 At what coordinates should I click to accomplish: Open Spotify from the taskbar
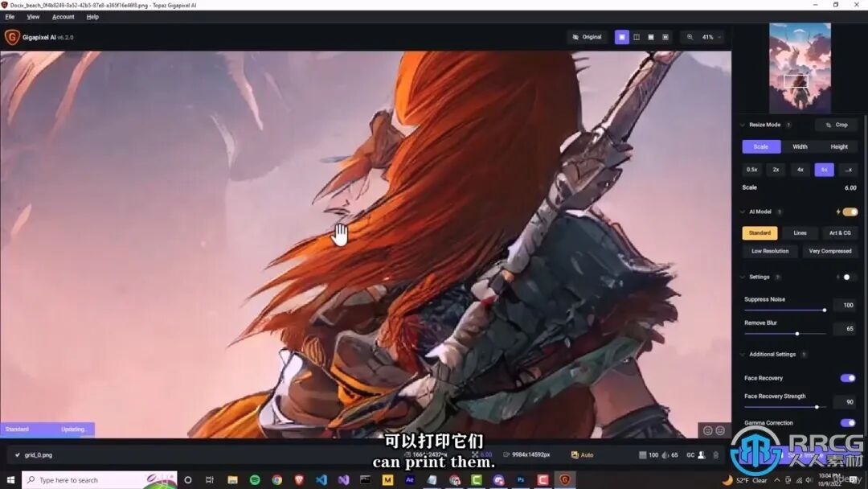[x=255, y=479]
